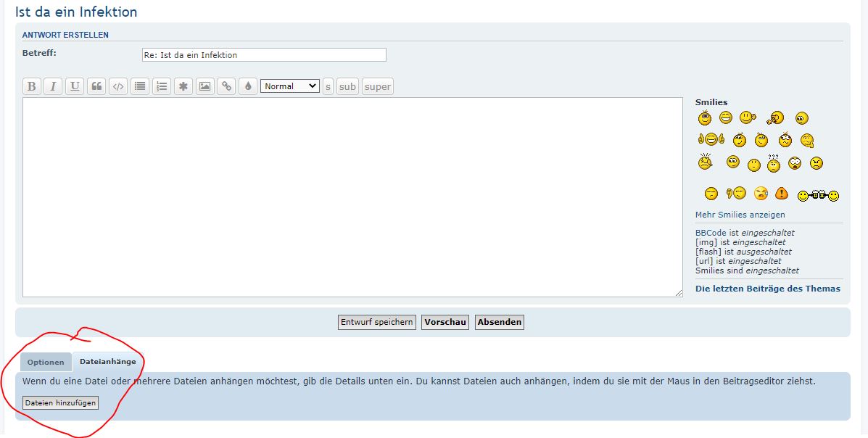The width and height of the screenshot is (868, 438).
Task: Open Mehr Smilies anzeigen link
Action: pos(740,215)
